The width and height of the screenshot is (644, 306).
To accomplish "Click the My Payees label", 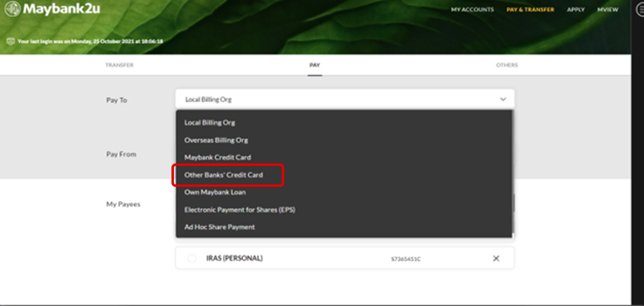I will click(123, 205).
